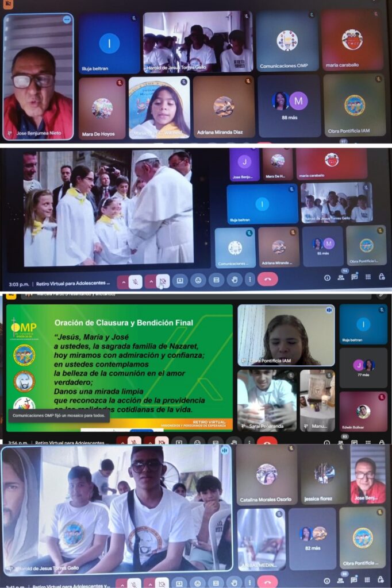Click the "Oración de Clausura y Bendición Final" slide
This screenshot has width=392, height=588.
click(120, 367)
